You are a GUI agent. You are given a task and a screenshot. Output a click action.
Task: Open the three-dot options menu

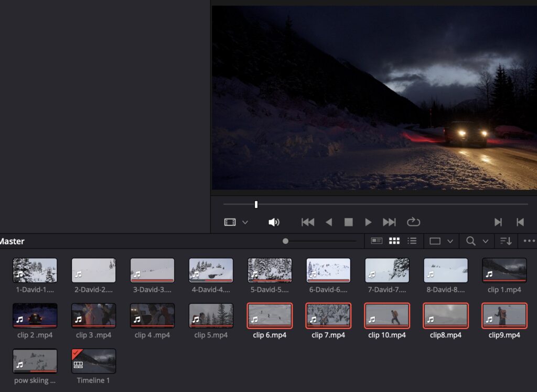coord(528,241)
